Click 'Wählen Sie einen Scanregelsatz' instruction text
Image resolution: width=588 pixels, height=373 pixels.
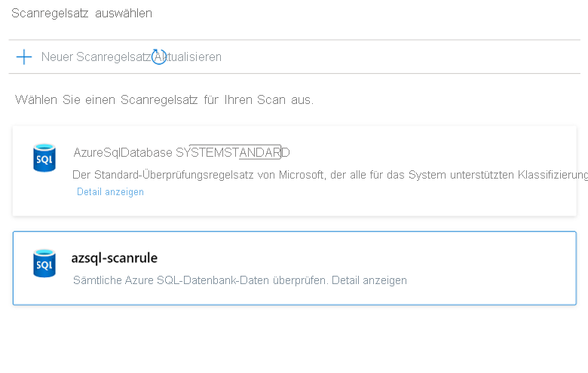tap(164, 99)
